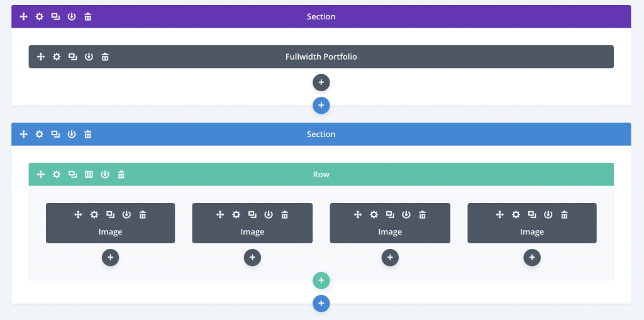Image resolution: width=644 pixels, height=320 pixels.
Task: Duplicate the blue Section
Action: click(55, 134)
